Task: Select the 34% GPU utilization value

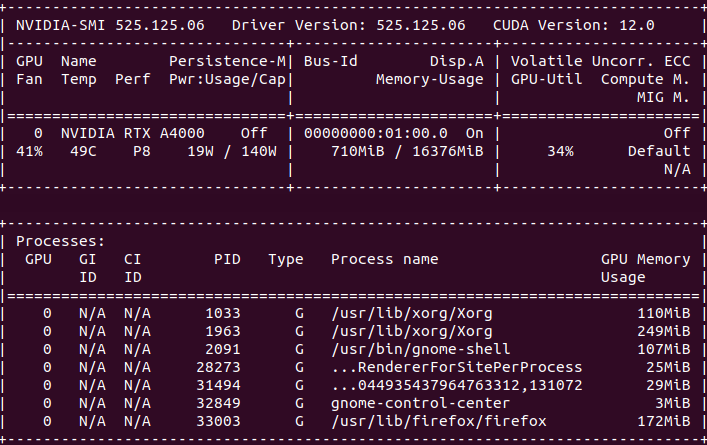Action: tap(560, 151)
